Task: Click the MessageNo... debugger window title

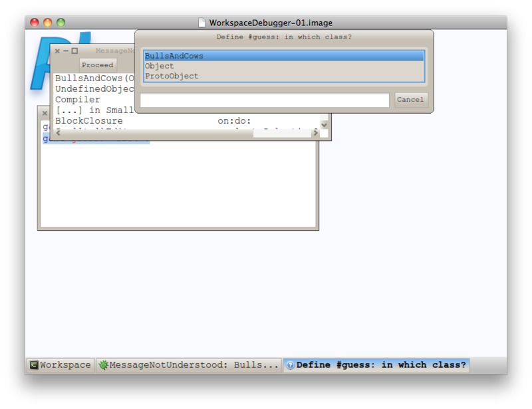Action: 115,51
